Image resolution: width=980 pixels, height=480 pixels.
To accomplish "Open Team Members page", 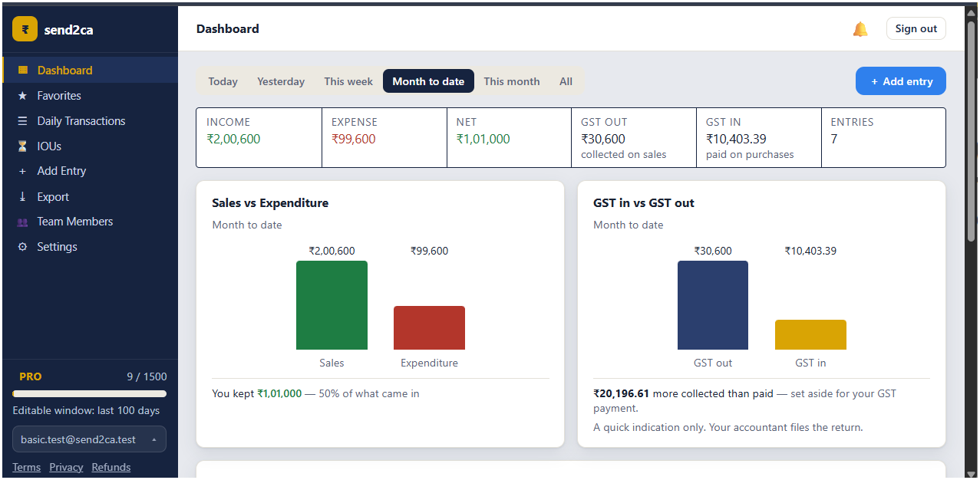I will pyautogui.click(x=91, y=222).
